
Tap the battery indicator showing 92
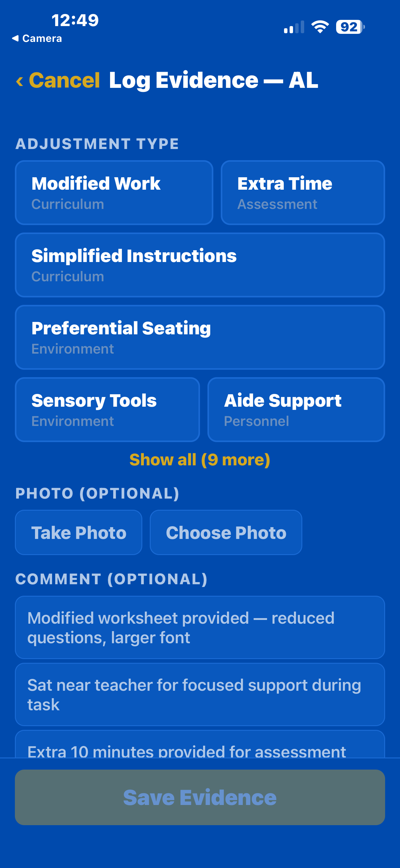(349, 27)
